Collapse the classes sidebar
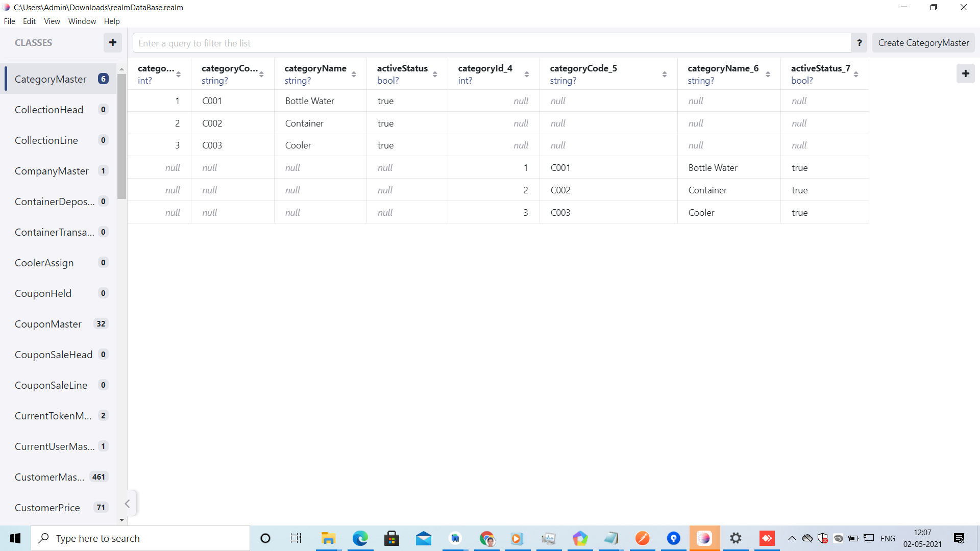 click(127, 504)
